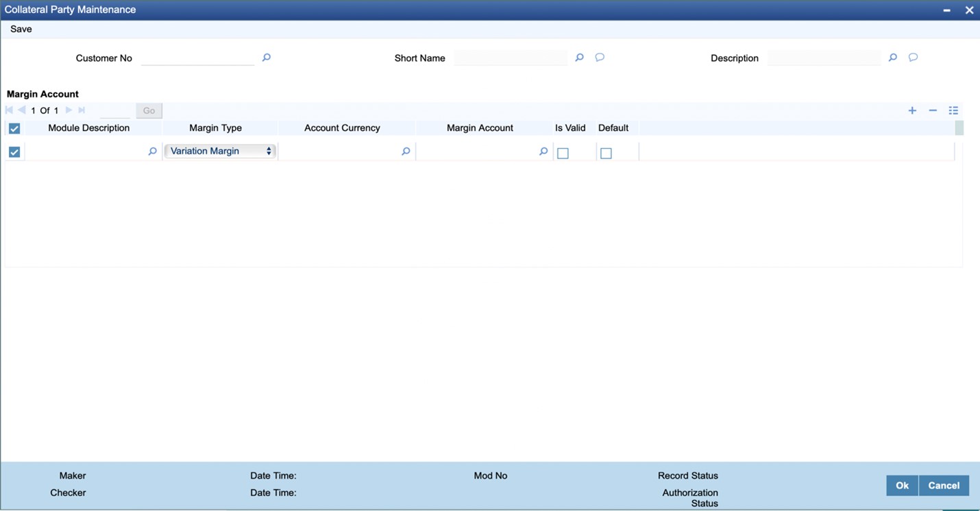Focus the Description input field
Screen dimensions: 980x511
tap(824, 58)
